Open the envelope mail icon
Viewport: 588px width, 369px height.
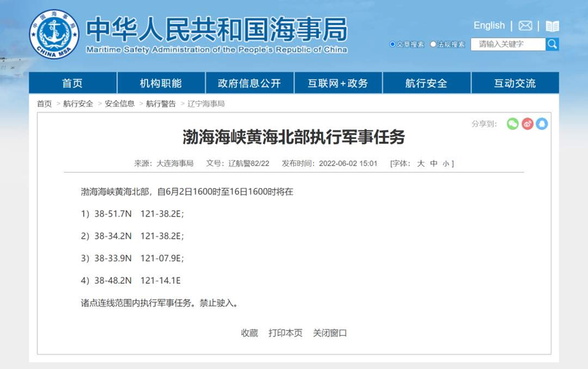(x=525, y=26)
